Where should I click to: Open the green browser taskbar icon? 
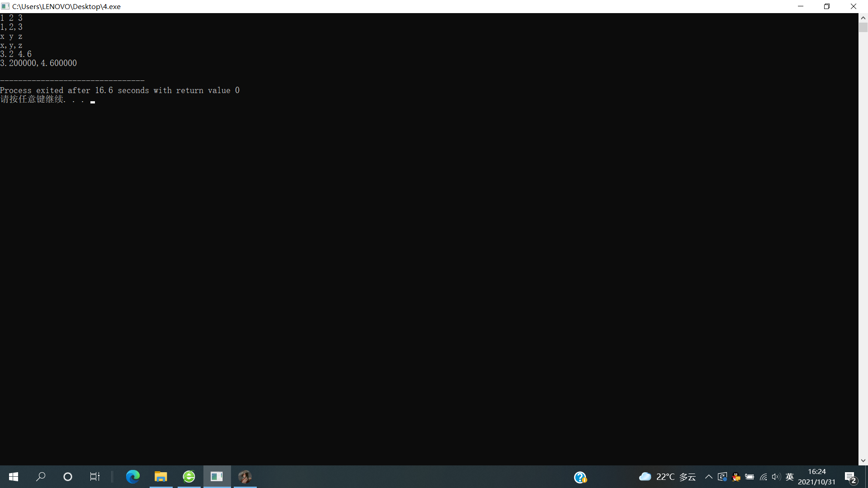tap(189, 477)
